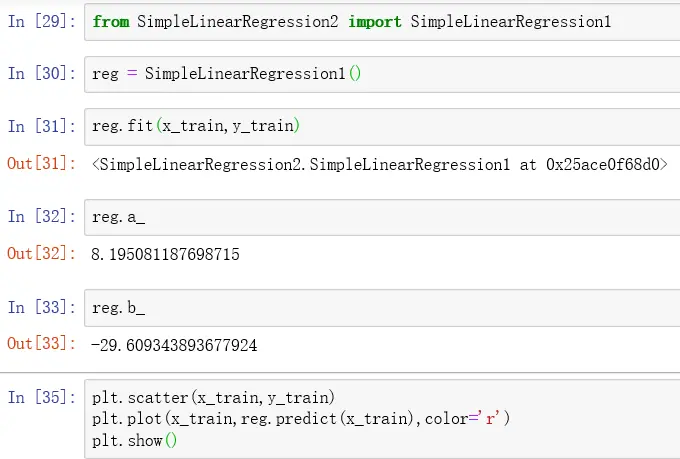Select the In [29] prompt label

[x=41, y=22]
